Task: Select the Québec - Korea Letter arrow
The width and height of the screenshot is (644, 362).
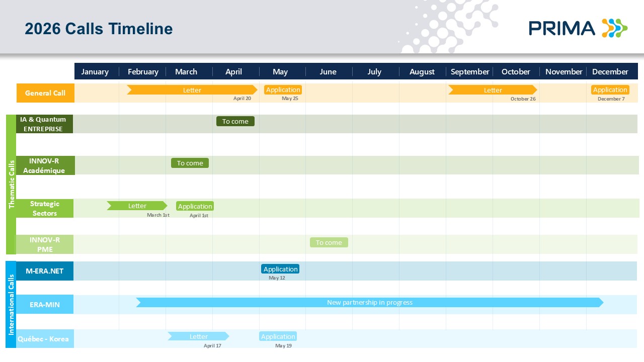Action: tap(198, 336)
